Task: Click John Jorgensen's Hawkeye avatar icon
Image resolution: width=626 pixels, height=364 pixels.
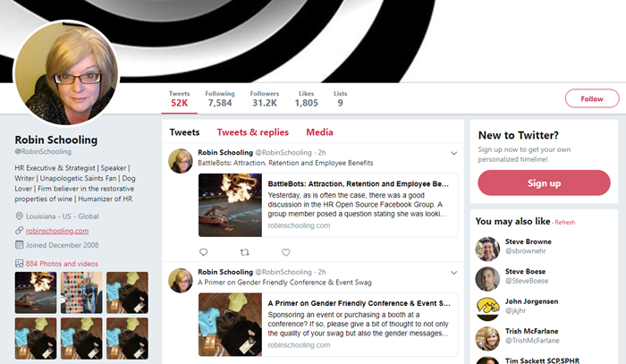Action: coord(487,309)
